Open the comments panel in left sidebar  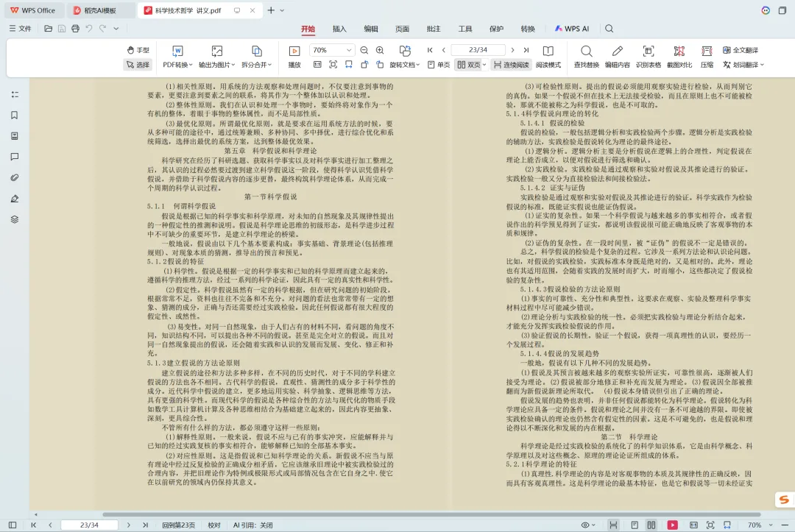pos(15,157)
